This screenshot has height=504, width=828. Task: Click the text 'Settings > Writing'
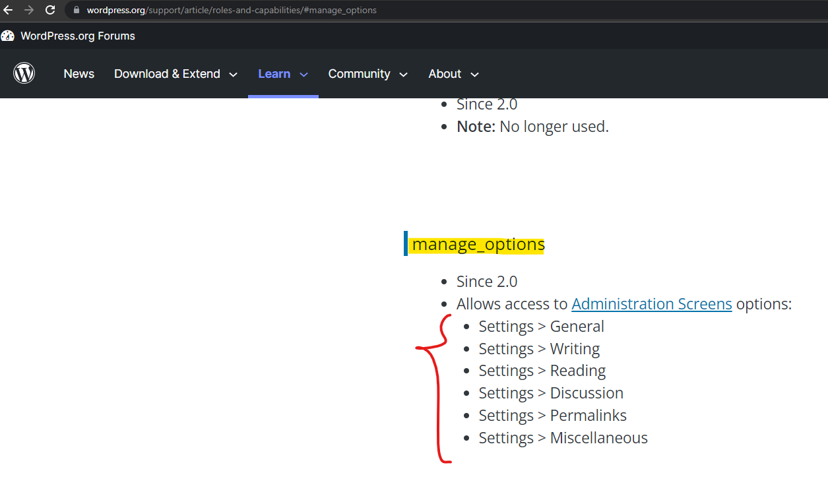(539, 349)
